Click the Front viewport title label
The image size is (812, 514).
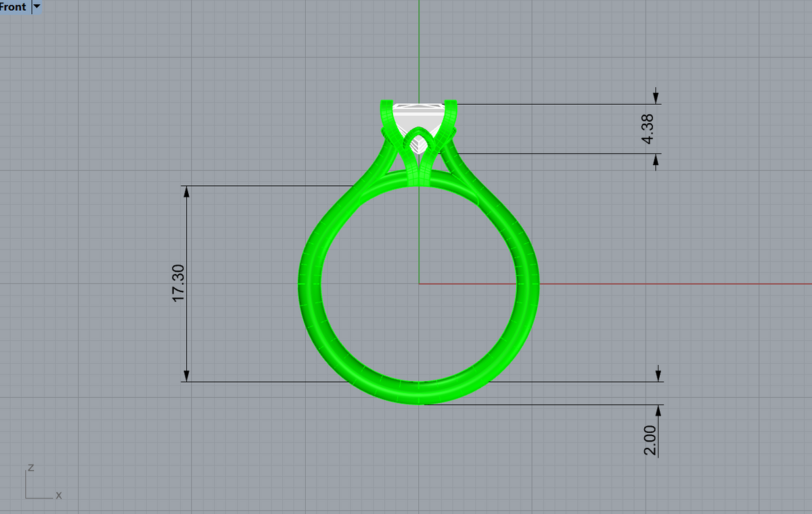click(14, 7)
